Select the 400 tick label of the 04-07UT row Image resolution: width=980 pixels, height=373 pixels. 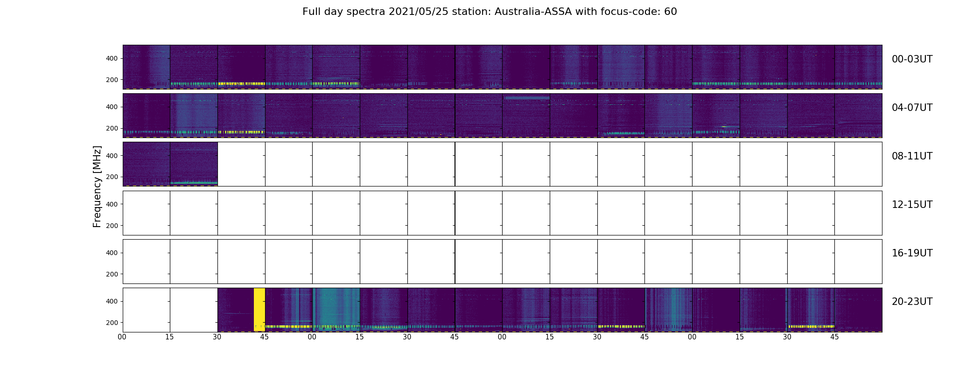(x=112, y=107)
